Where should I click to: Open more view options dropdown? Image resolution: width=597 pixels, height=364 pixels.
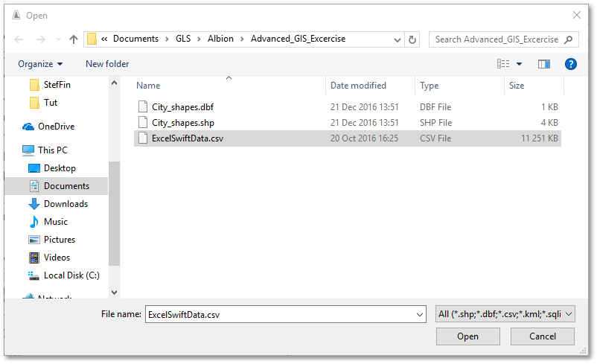[x=519, y=64]
